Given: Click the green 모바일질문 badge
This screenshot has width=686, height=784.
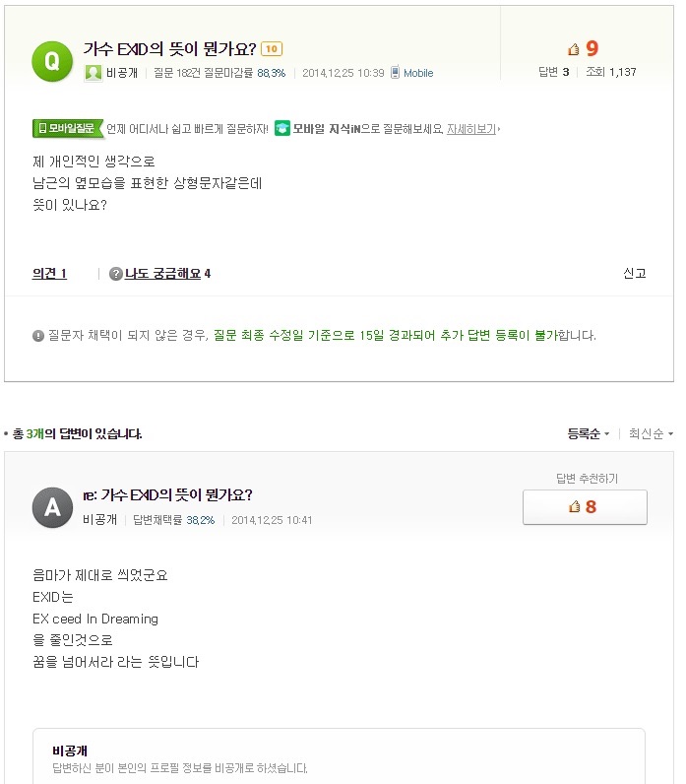Looking at the screenshot, I should click(68, 128).
